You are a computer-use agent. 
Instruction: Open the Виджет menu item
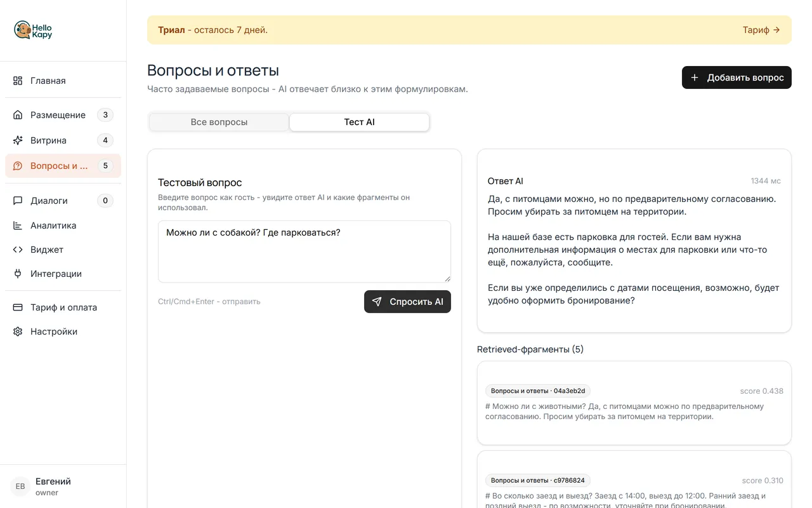[63, 250]
